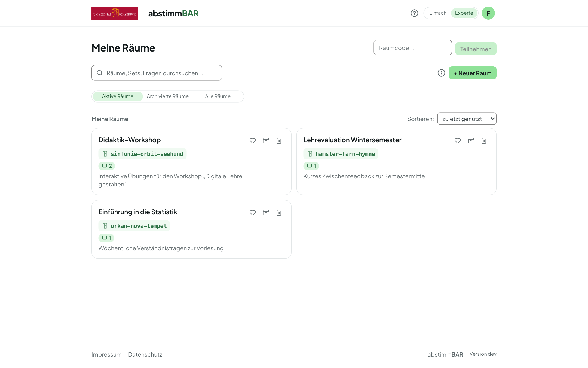Create a room with Neuer Raum
Image resolution: width=588 pixels, height=368 pixels.
(473, 73)
